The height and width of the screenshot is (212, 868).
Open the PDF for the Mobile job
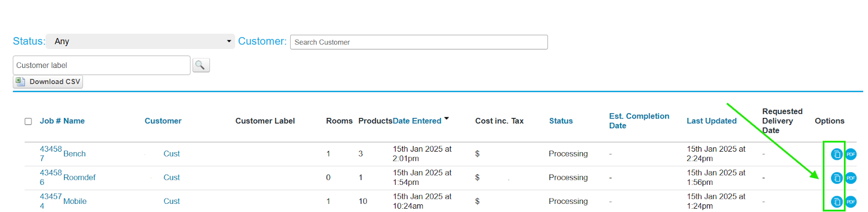pos(851,202)
